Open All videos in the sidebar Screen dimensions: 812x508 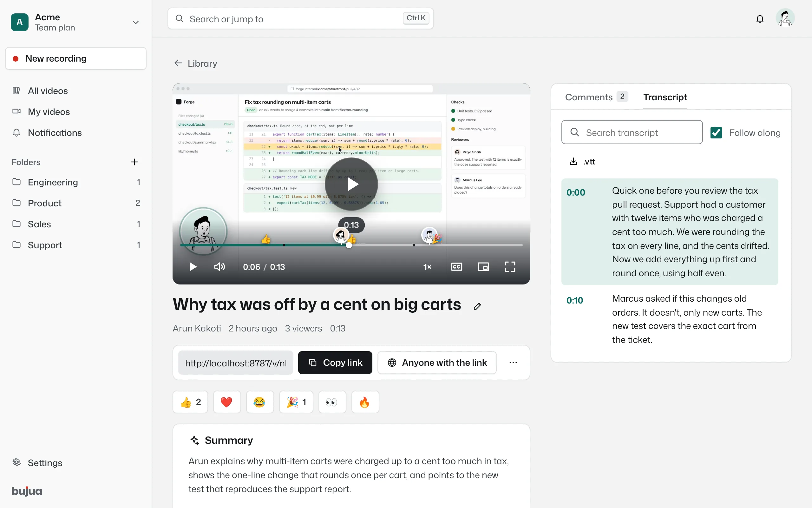76,91
